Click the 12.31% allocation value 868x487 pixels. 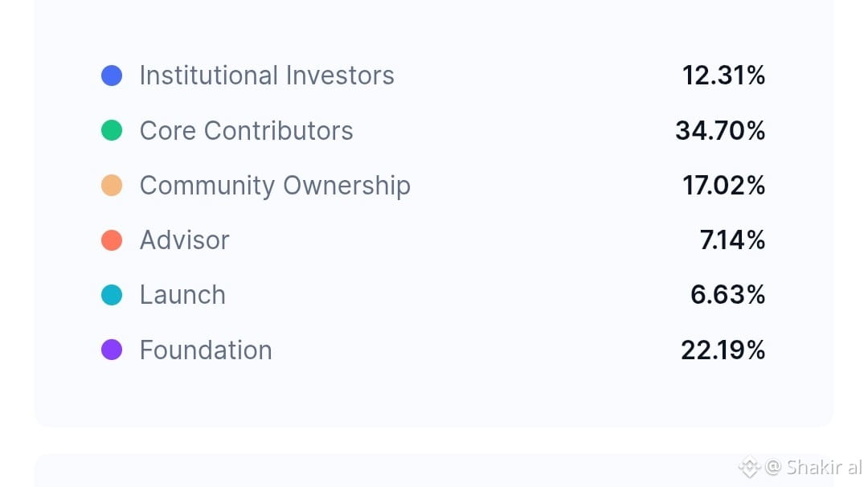point(723,76)
